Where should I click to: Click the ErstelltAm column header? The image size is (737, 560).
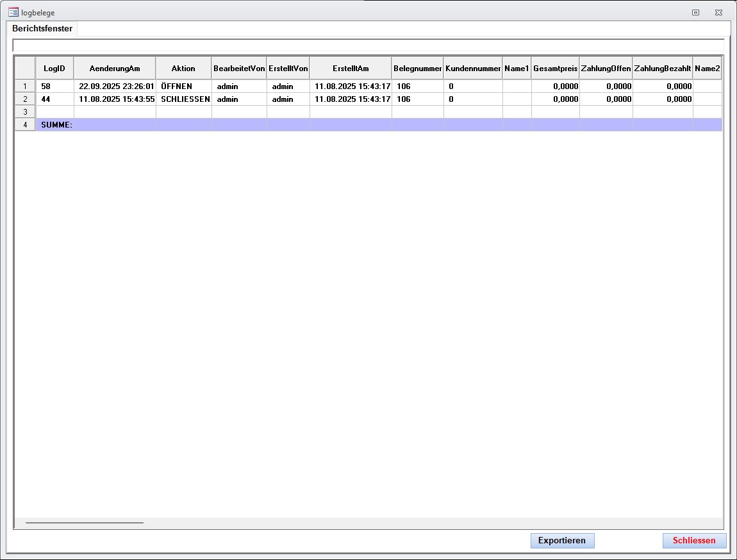tap(351, 69)
